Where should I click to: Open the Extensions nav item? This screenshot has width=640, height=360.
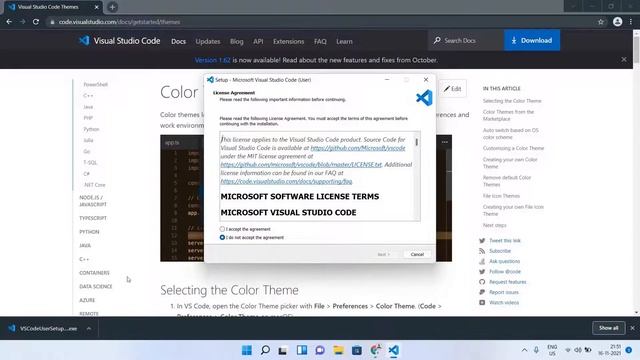coord(289,41)
